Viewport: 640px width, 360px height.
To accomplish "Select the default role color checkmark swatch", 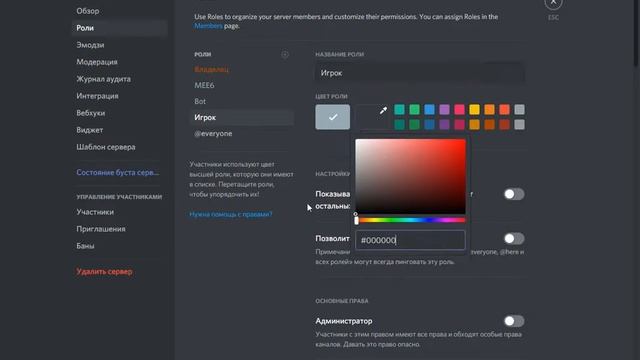I will pos(333,117).
